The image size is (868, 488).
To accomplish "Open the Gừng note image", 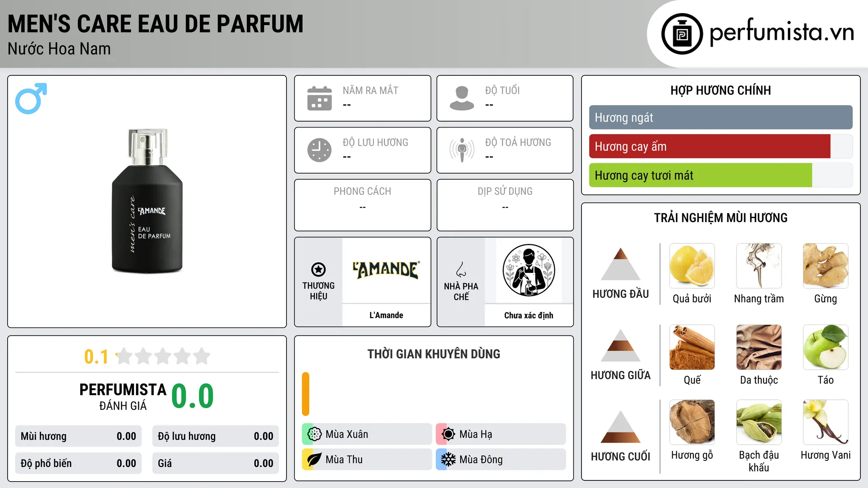I will [x=826, y=266].
